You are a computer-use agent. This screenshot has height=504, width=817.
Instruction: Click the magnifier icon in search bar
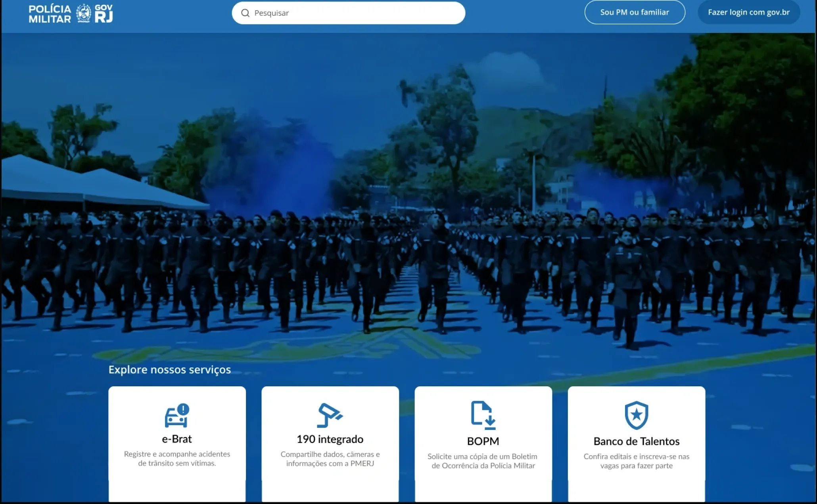[245, 13]
